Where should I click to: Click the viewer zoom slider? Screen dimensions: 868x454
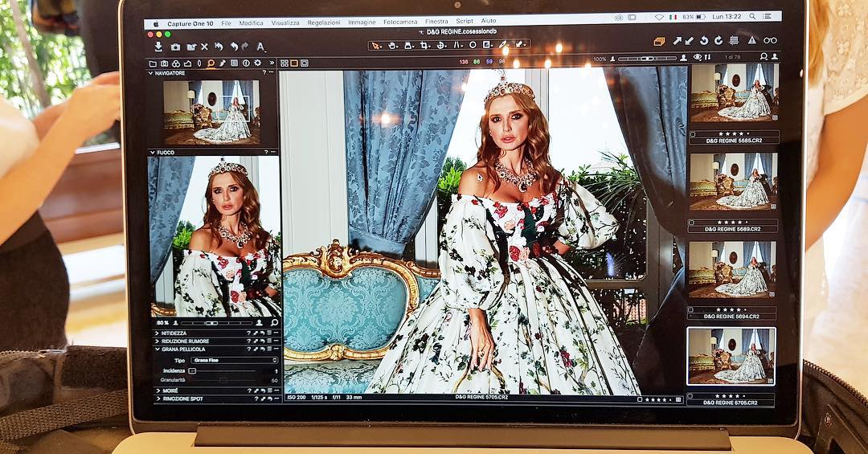coord(647,59)
